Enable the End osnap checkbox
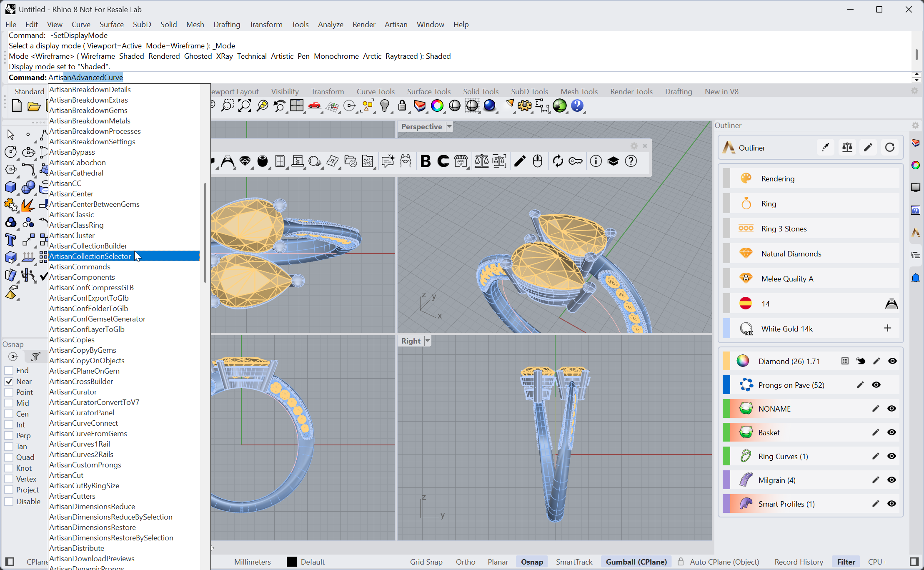The image size is (924, 570). pyautogui.click(x=9, y=371)
